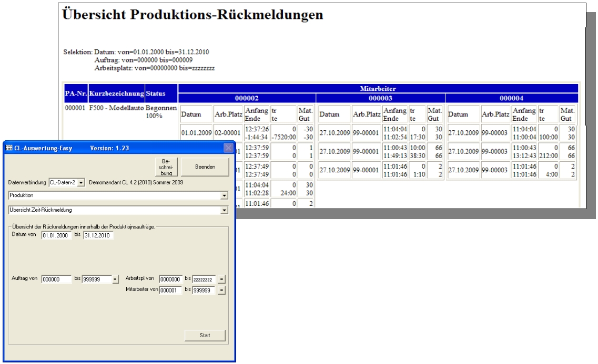Click employee header 000004 in report
Image resolution: width=598 pixels, height=364 pixels.
coord(511,98)
